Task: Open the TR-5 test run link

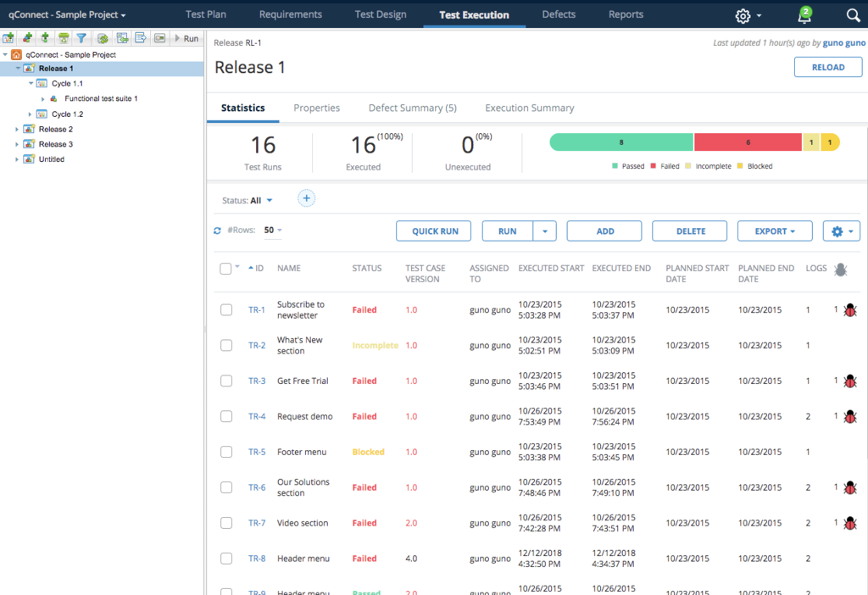Action: coord(257,453)
